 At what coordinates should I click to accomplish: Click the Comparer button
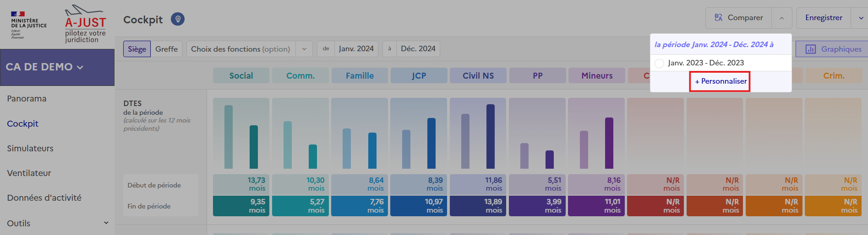pos(738,18)
